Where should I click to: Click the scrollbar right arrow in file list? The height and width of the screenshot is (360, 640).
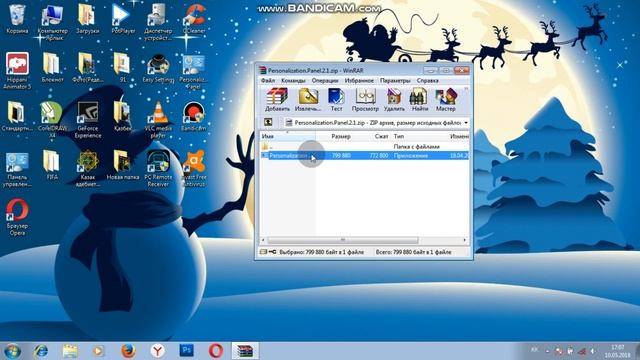coord(464,240)
